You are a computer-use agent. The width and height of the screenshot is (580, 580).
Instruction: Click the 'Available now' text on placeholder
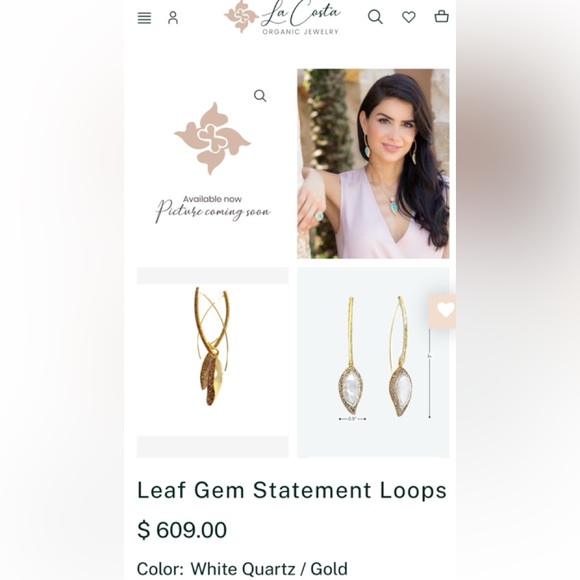(x=212, y=199)
